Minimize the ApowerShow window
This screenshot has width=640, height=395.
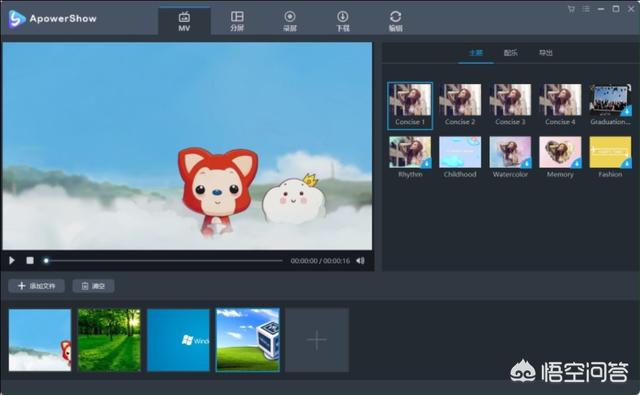pos(601,9)
